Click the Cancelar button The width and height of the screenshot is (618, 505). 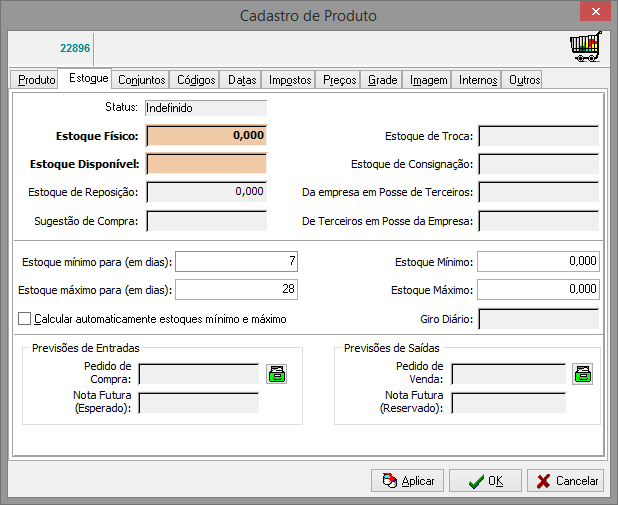tap(565, 481)
